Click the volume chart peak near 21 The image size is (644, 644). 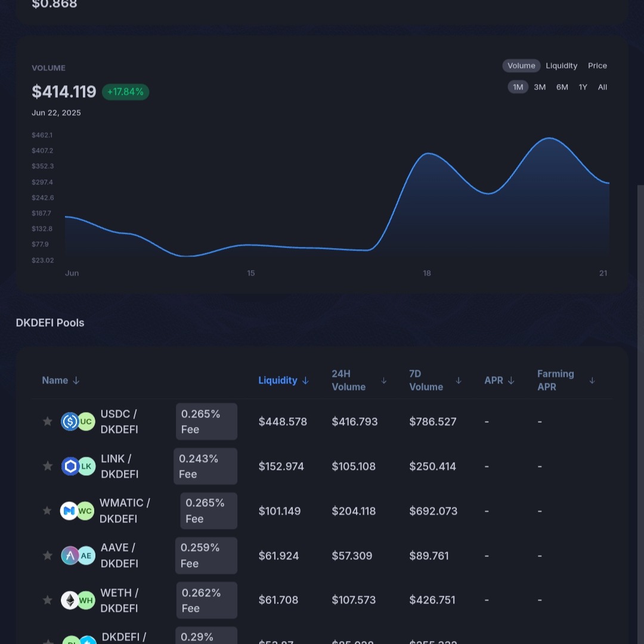(550, 138)
